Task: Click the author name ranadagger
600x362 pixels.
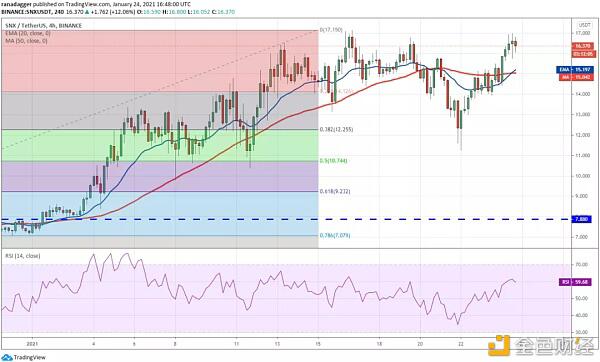Action: click(x=15, y=5)
